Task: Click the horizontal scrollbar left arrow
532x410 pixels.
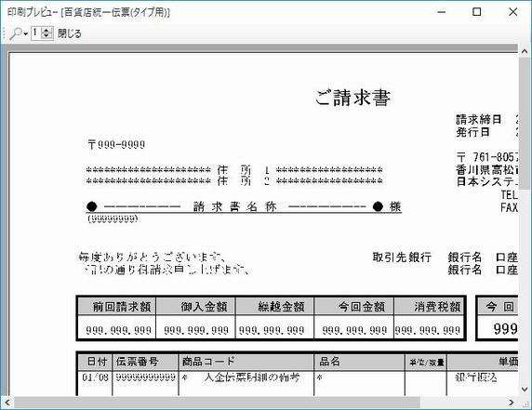Action: point(7,403)
